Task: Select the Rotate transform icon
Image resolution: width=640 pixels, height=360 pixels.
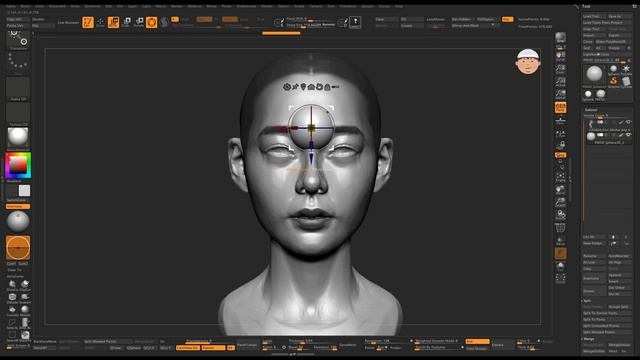Action: [x=139, y=22]
